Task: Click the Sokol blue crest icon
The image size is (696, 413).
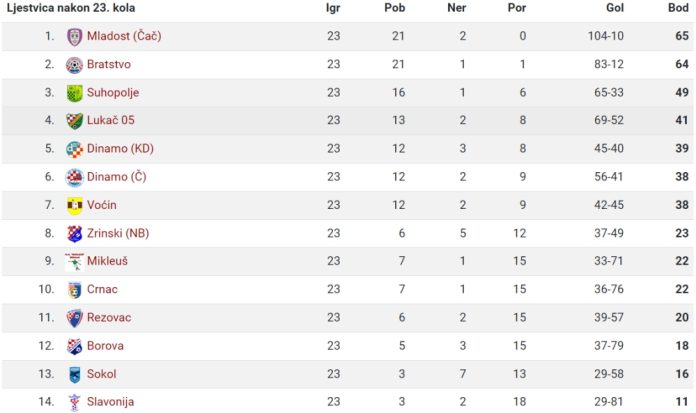Action: click(x=75, y=374)
